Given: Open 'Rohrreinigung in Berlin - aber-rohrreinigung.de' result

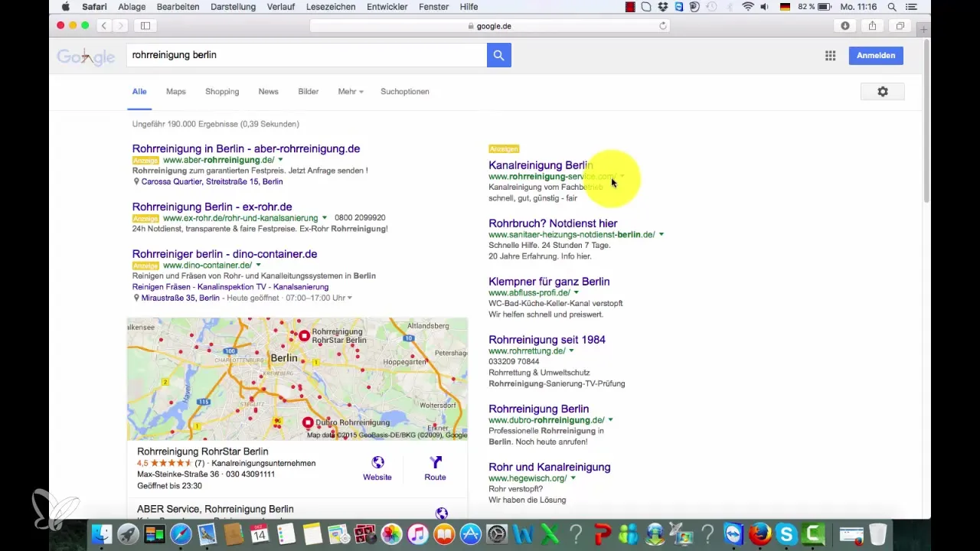Looking at the screenshot, I should tap(246, 148).
